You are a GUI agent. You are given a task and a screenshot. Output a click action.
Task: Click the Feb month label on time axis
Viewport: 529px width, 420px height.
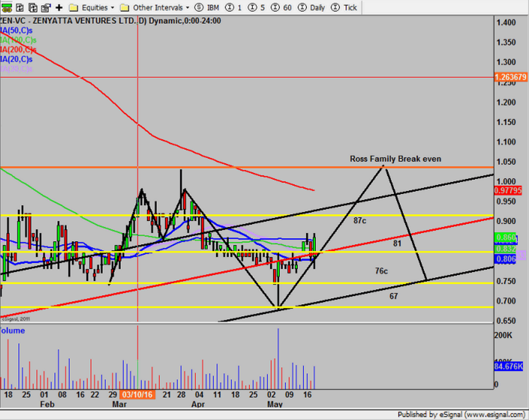(x=47, y=404)
